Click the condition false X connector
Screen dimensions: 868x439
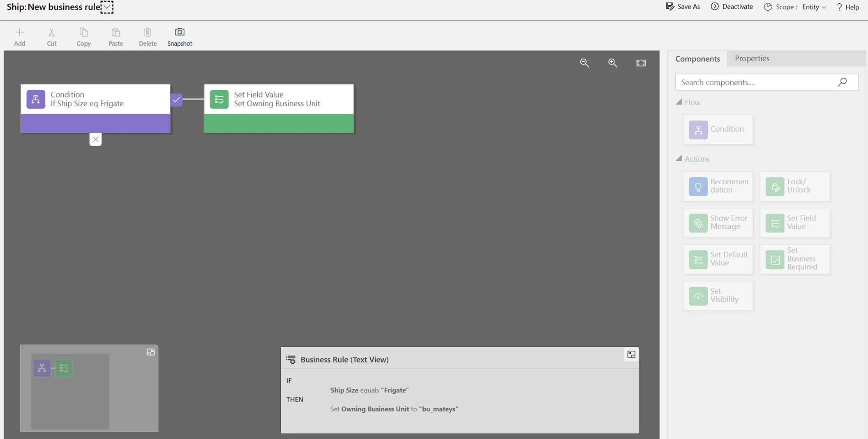tap(95, 139)
